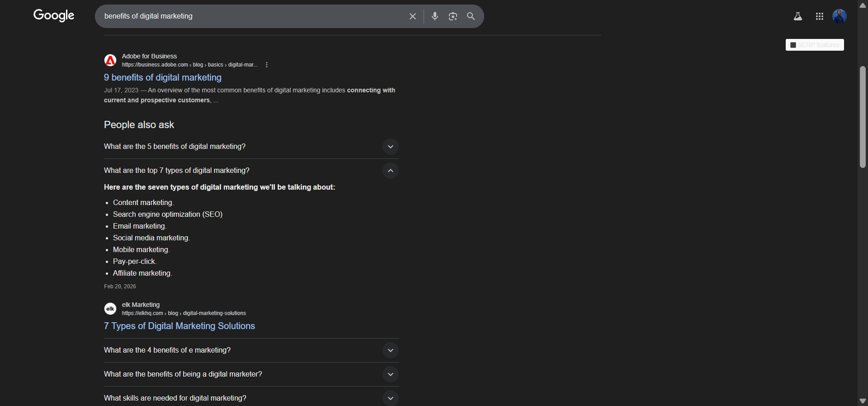Toggle the SERP features checkbox

[x=793, y=45]
